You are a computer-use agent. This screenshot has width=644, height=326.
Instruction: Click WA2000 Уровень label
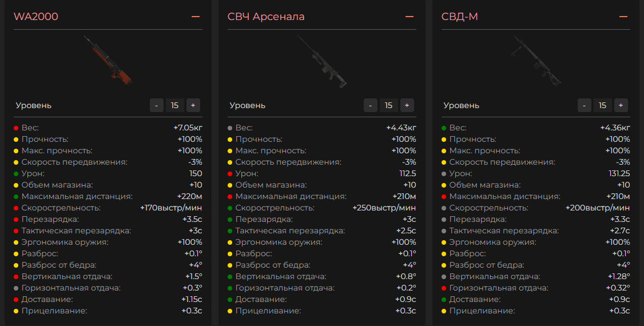34,105
